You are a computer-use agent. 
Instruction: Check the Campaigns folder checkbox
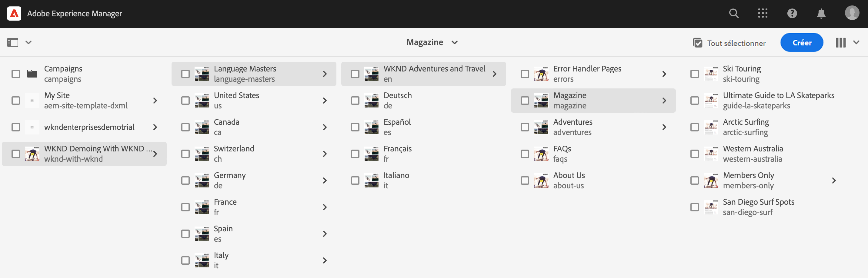click(x=15, y=74)
